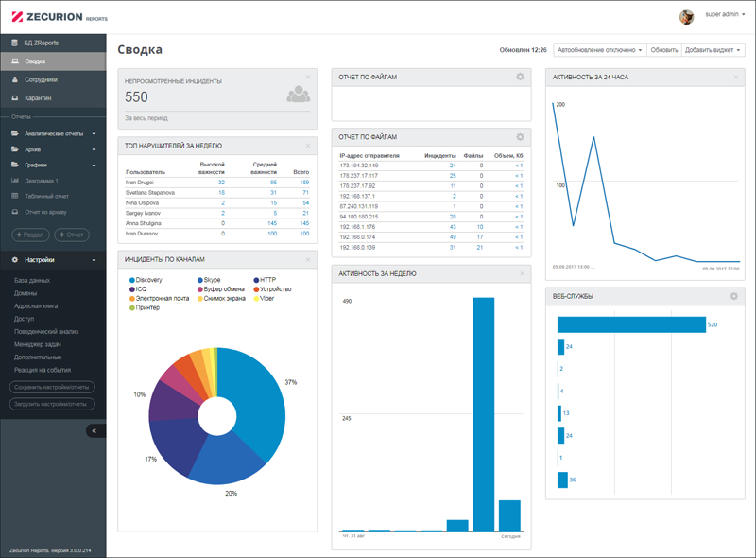The height and width of the screenshot is (558, 756).
Task: Select Сводка in the sidebar menu
Action: point(53,61)
